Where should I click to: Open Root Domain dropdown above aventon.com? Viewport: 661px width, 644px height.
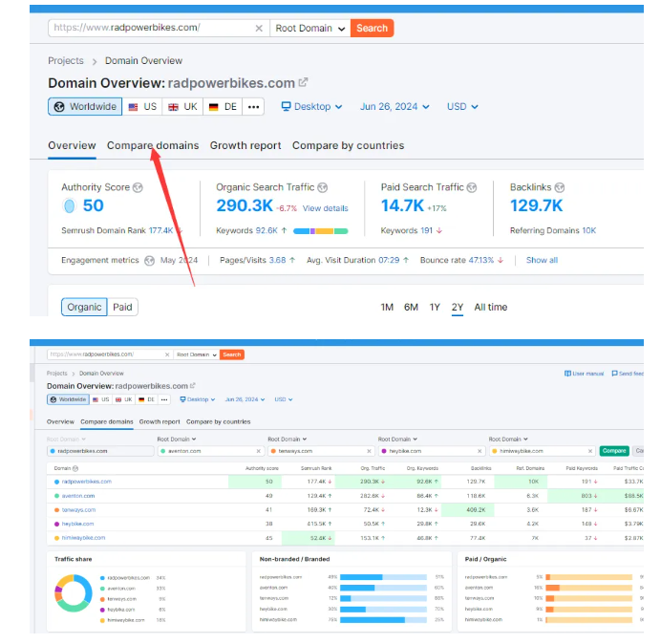tap(177, 439)
